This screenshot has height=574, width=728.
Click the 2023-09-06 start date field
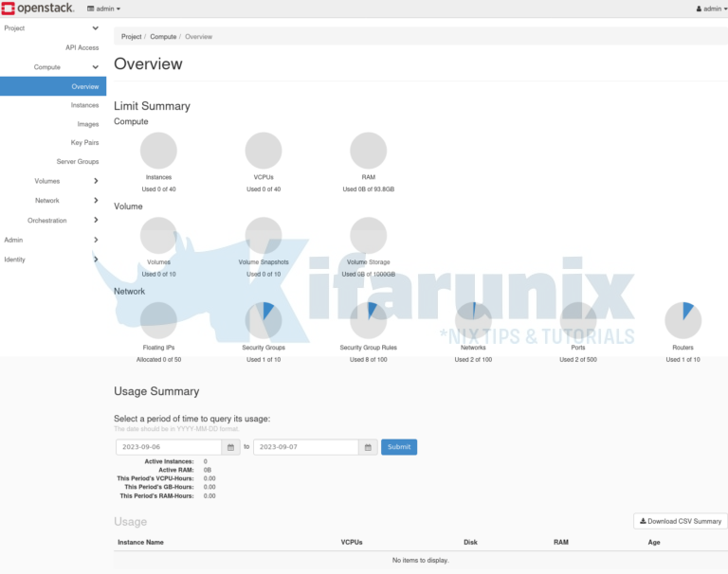click(x=169, y=447)
